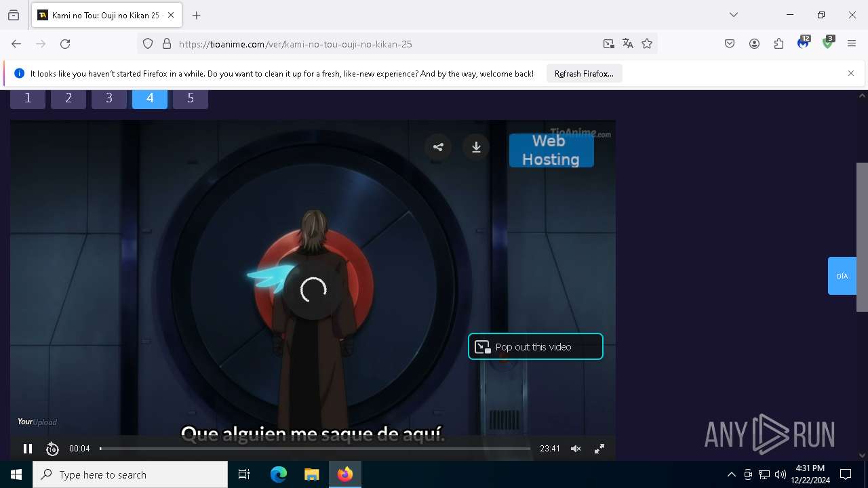
Task: Open File Explorer from taskbar
Action: coord(311,474)
